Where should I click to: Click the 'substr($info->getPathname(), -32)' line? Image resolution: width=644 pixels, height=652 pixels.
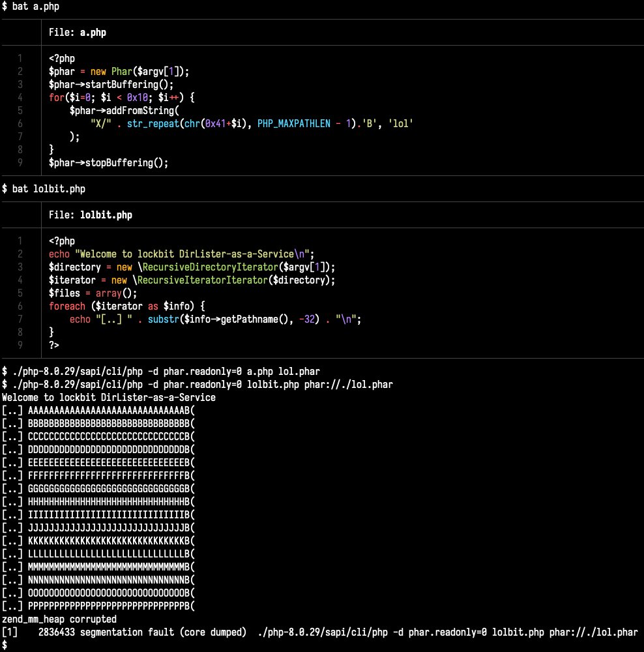[215, 319]
